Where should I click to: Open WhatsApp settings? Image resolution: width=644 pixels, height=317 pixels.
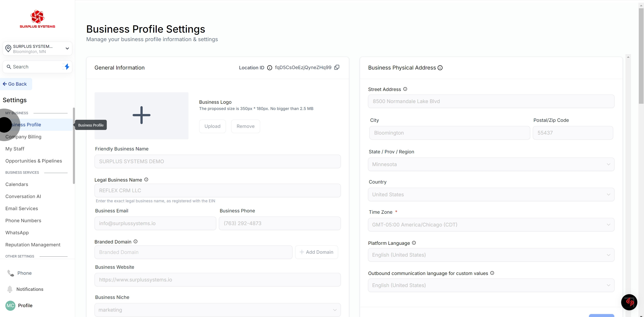17,232
